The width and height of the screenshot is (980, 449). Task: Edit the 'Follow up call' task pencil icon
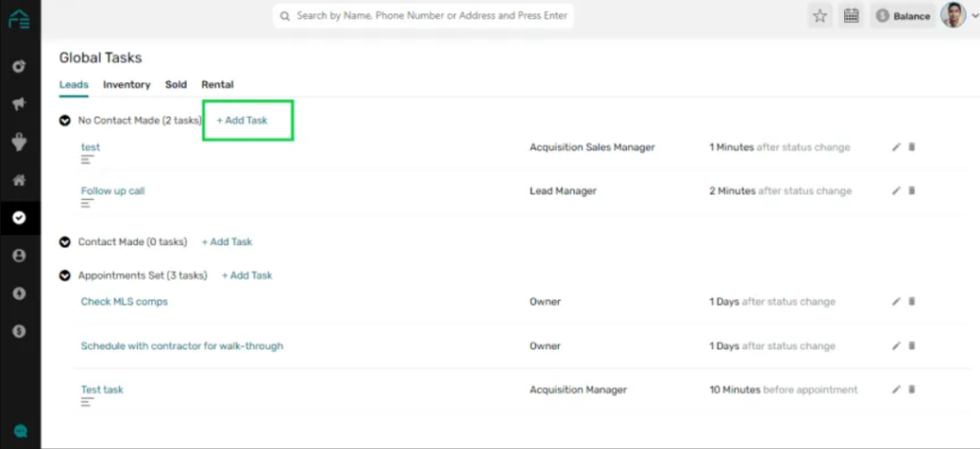pyautogui.click(x=896, y=191)
